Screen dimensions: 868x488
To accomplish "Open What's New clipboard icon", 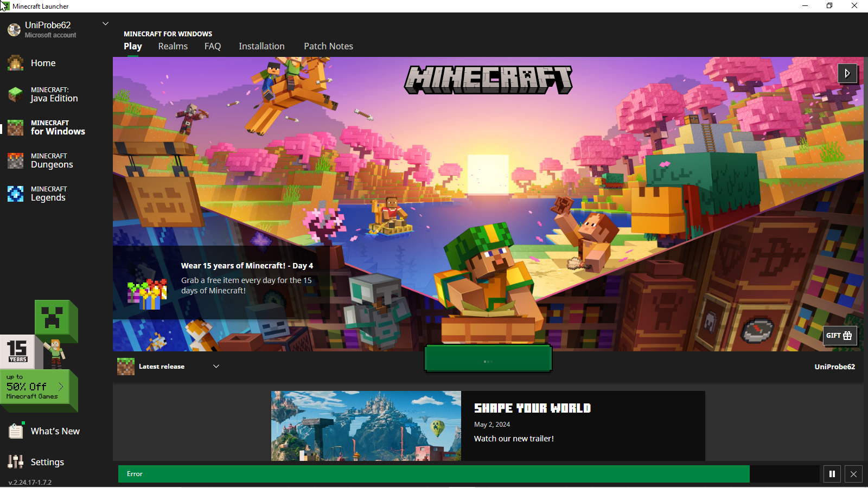I will (x=15, y=431).
